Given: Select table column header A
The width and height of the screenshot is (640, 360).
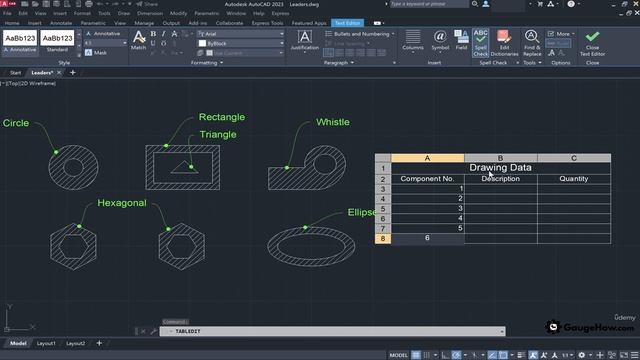Looking at the screenshot, I should point(427,158).
